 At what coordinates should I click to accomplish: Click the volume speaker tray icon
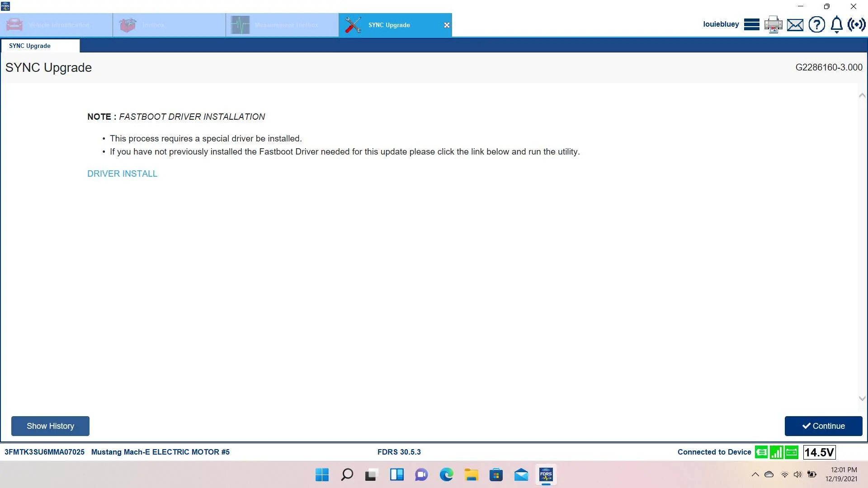click(797, 474)
